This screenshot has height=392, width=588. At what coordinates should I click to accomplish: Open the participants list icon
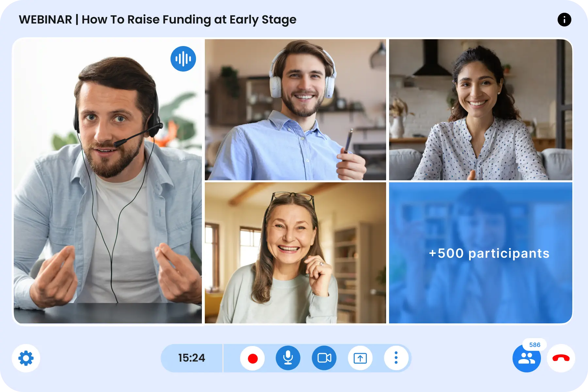(527, 358)
